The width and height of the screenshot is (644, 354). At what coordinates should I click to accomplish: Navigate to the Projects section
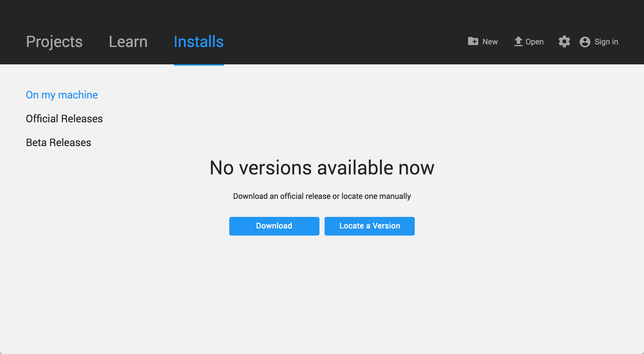click(x=54, y=41)
